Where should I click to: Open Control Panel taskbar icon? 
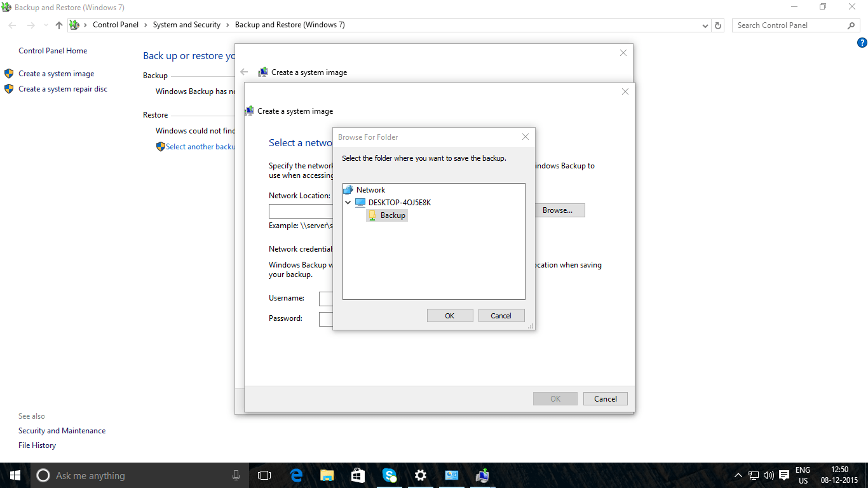coord(452,475)
